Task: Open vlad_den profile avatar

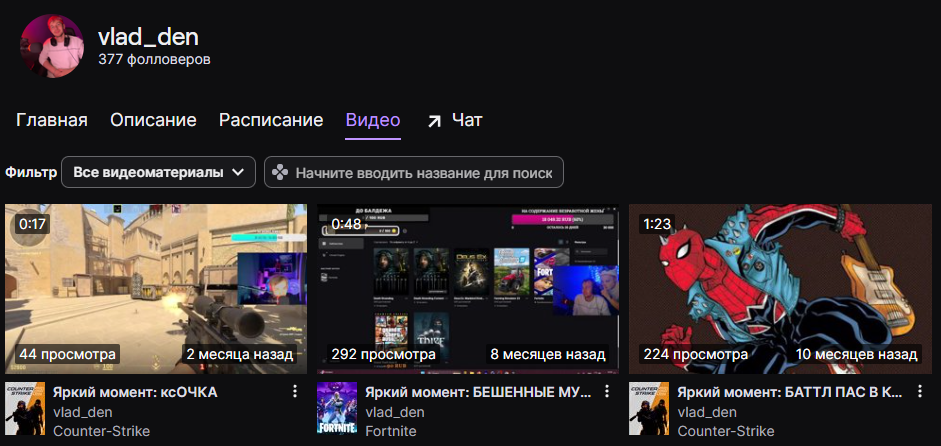Action: click(52, 46)
